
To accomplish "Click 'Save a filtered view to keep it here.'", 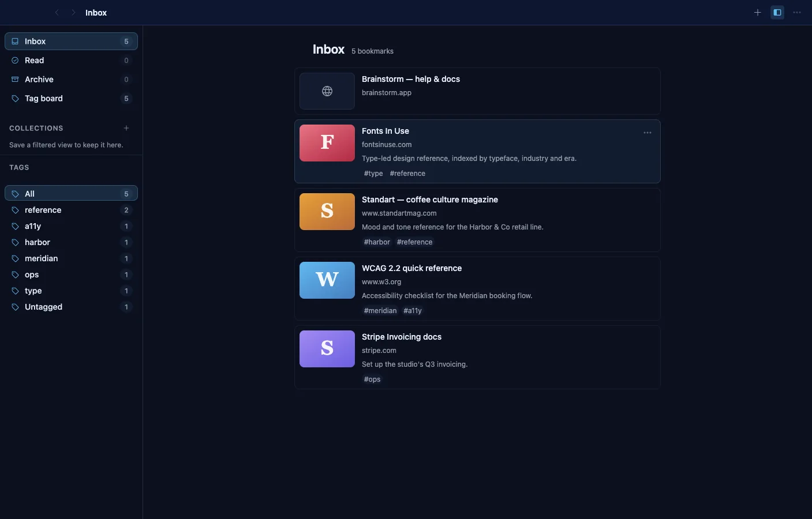I will [66, 145].
